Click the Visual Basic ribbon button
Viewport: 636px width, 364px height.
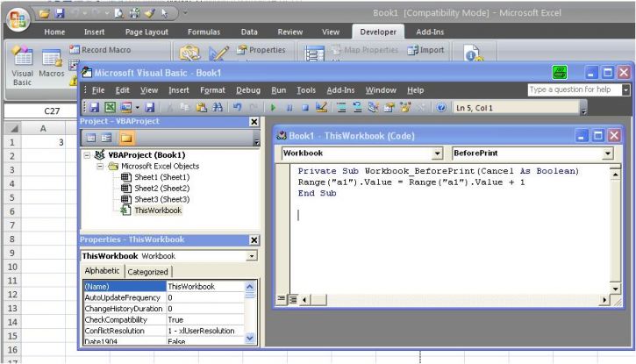click(x=22, y=66)
